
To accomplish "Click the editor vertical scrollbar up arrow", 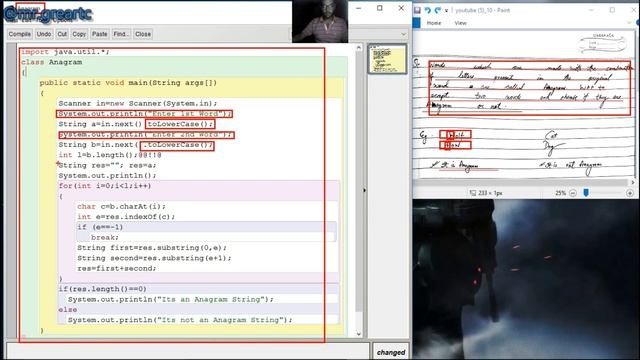I will coord(359,48).
